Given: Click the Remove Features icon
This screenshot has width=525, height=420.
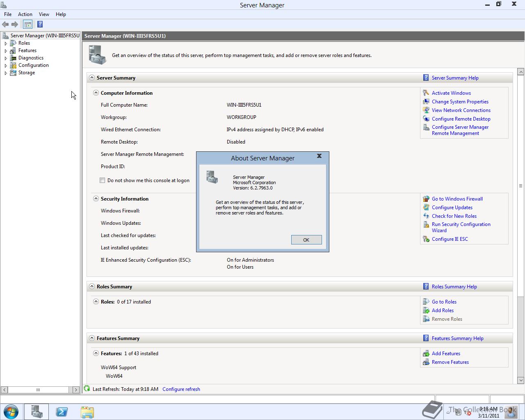Looking at the screenshot, I should point(426,362).
